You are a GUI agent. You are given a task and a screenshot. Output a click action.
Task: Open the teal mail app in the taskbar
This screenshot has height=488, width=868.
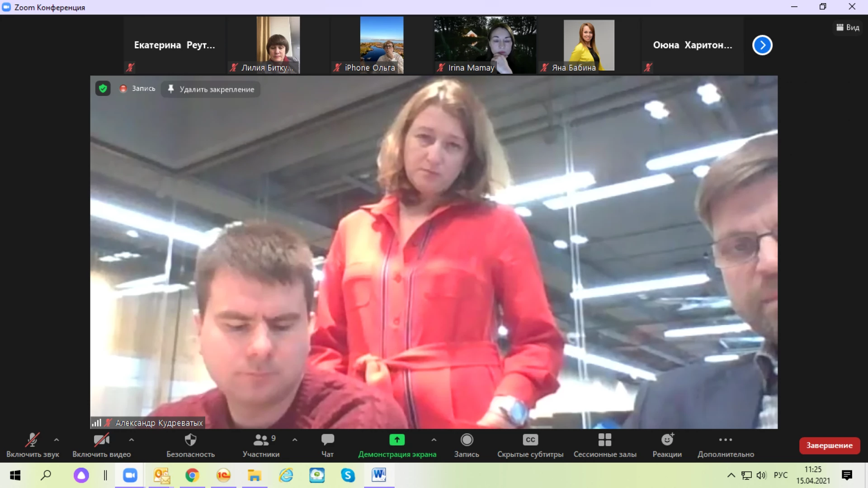[317, 475]
